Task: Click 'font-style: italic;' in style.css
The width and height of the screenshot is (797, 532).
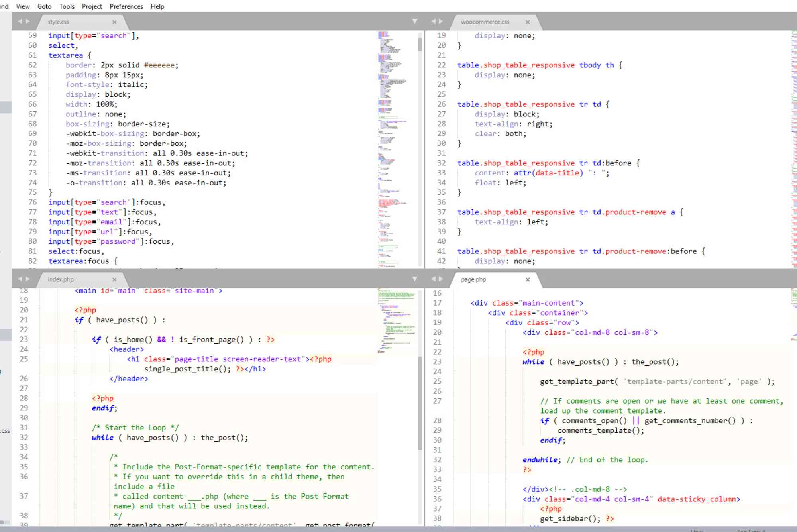Action: click(106, 84)
